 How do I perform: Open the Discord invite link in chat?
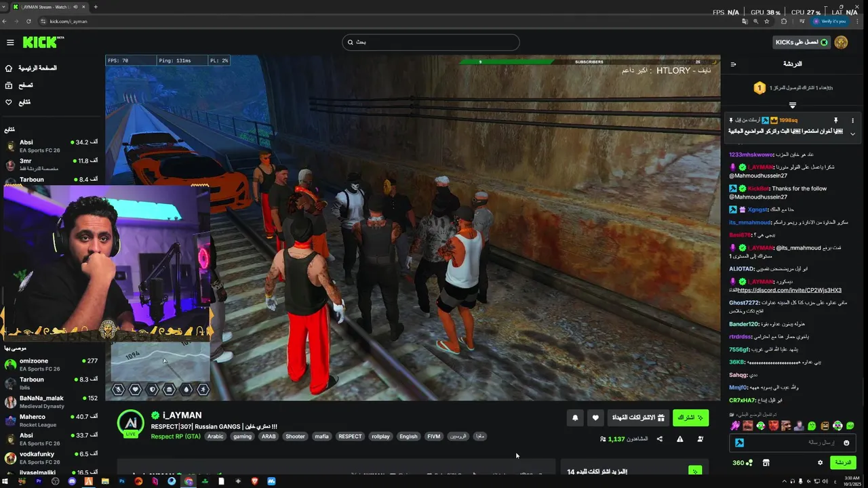coord(789,290)
